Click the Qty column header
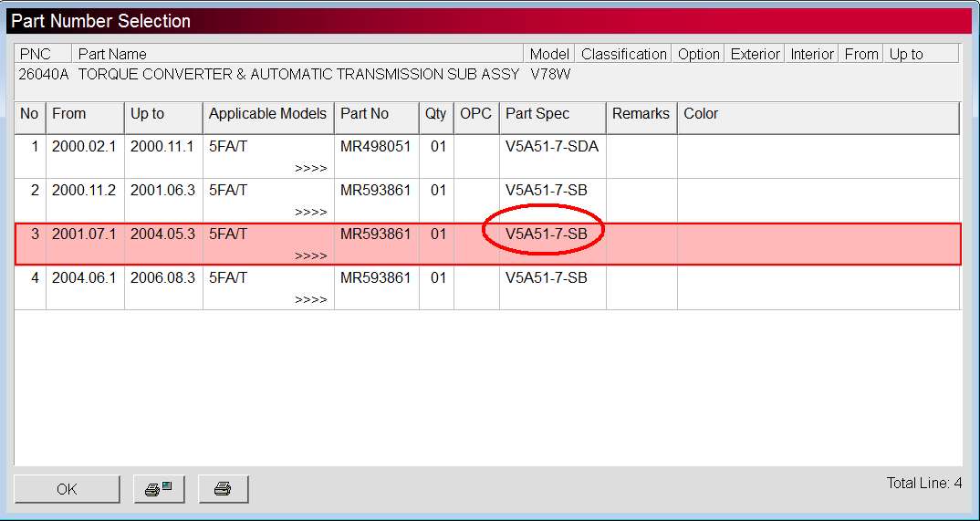The width and height of the screenshot is (980, 521). [x=436, y=114]
